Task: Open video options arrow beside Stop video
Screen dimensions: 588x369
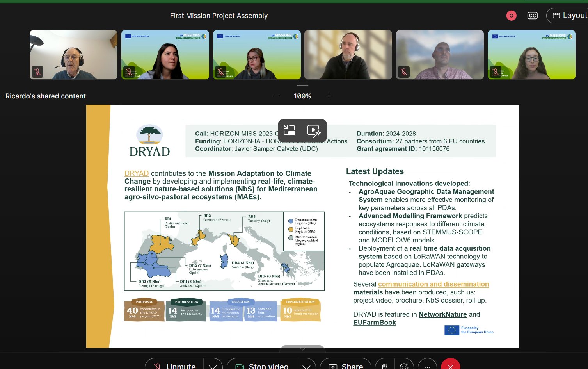Action: click(306, 365)
